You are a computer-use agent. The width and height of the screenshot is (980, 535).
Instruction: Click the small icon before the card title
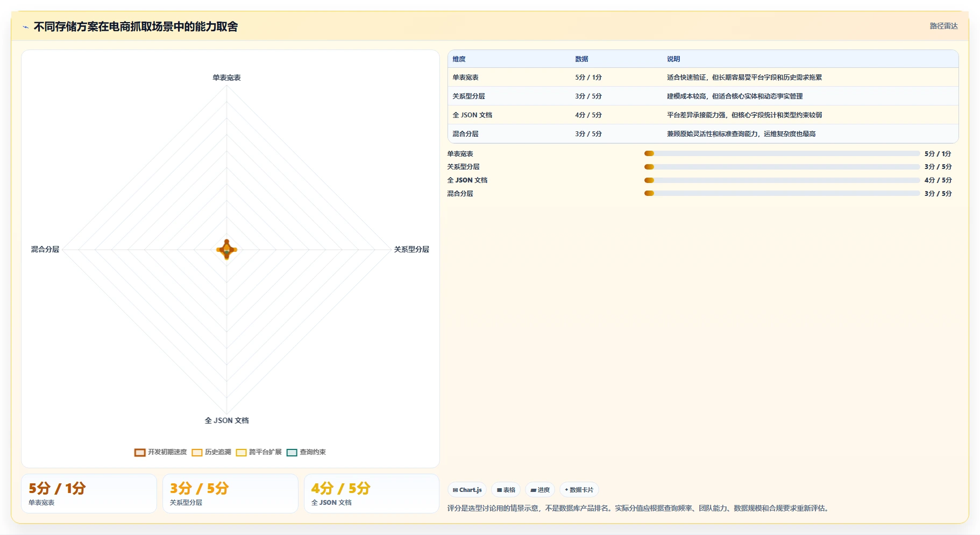point(25,27)
